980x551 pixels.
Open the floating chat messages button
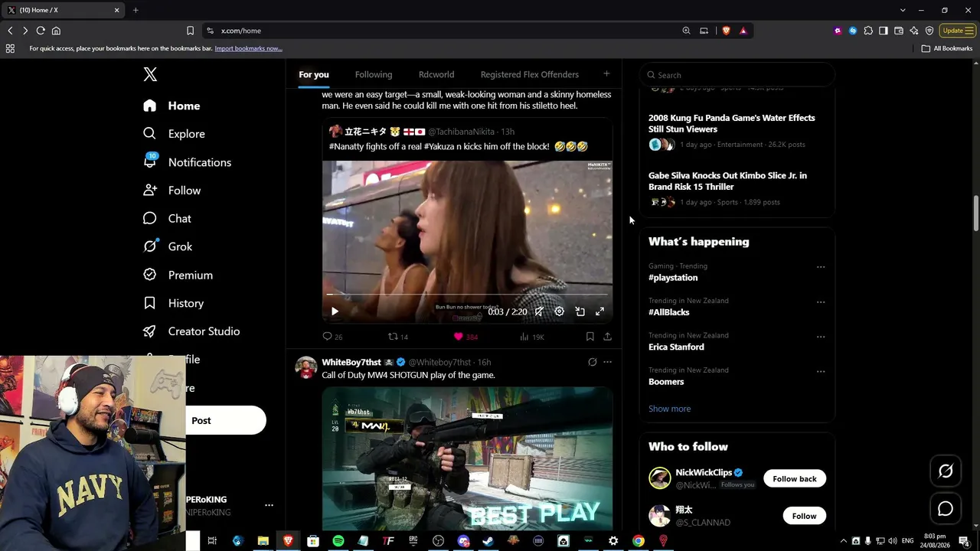point(946,509)
